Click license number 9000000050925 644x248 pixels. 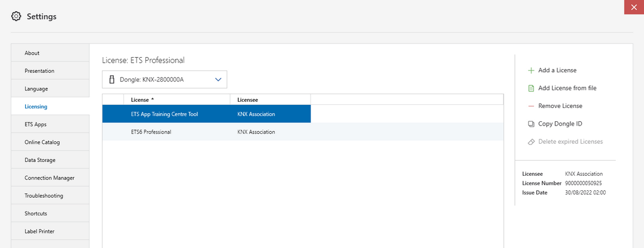(584, 183)
